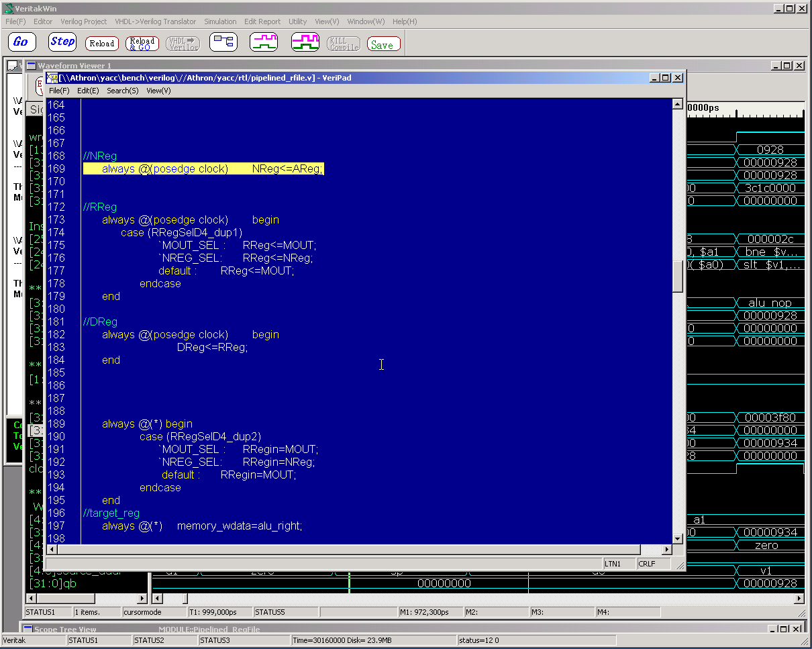Viewport: 812px width, 649px height.
Task: Click the cursormode status field
Action: (153, 612)
